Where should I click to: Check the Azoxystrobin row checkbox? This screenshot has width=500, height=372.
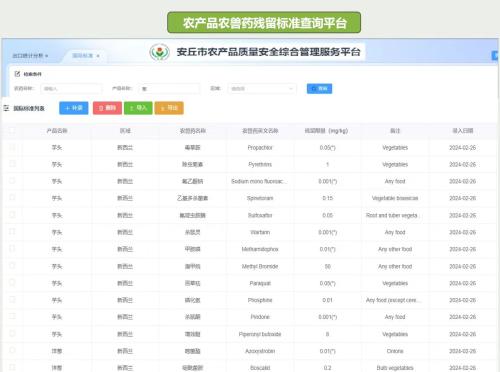[12, 350]
